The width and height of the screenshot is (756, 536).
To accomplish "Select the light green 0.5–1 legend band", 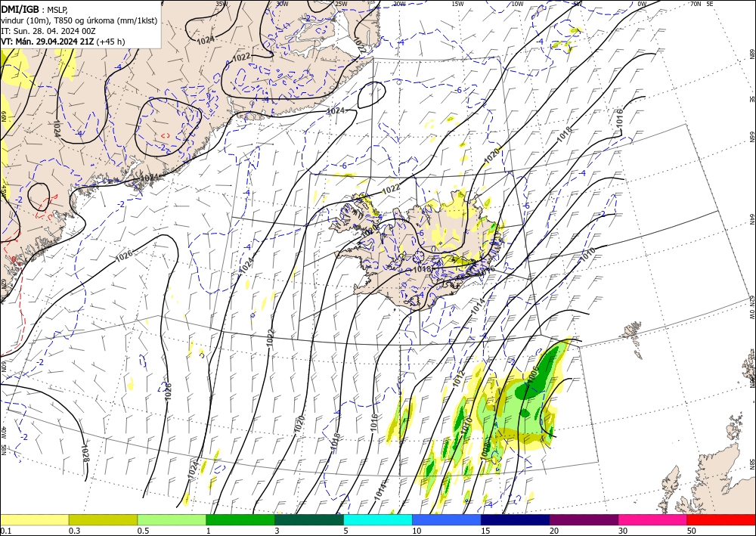I will 172,519.
